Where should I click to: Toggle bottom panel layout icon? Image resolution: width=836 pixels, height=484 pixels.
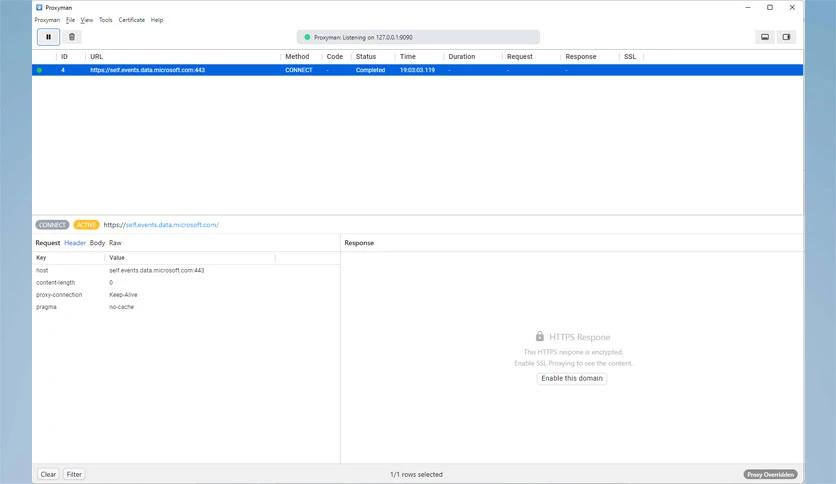(765, 37)
